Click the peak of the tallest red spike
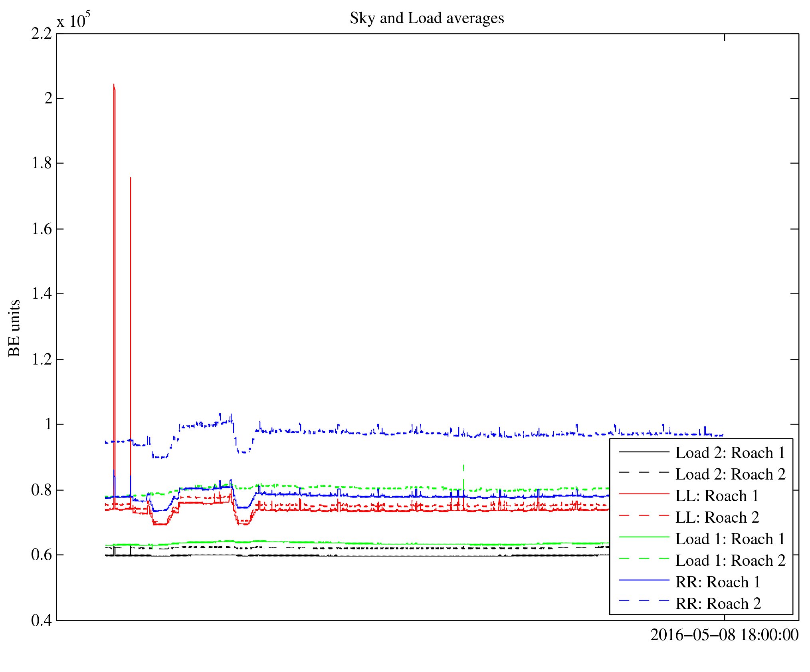810x672 pixels. coord(114,85)
